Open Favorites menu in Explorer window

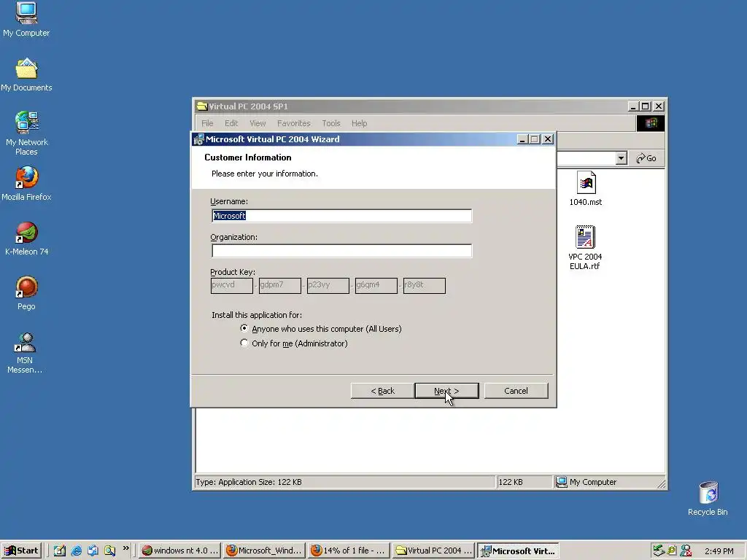coord(293,123)
